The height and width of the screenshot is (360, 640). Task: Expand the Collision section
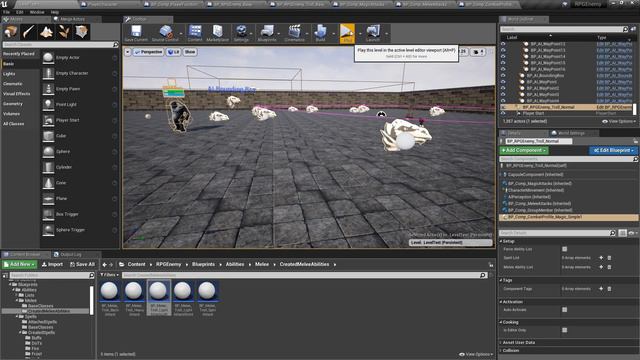point(501,351)
